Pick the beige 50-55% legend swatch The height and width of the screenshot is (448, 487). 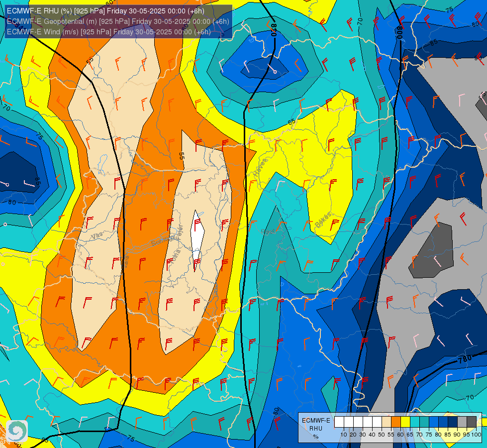click(387, 422)
